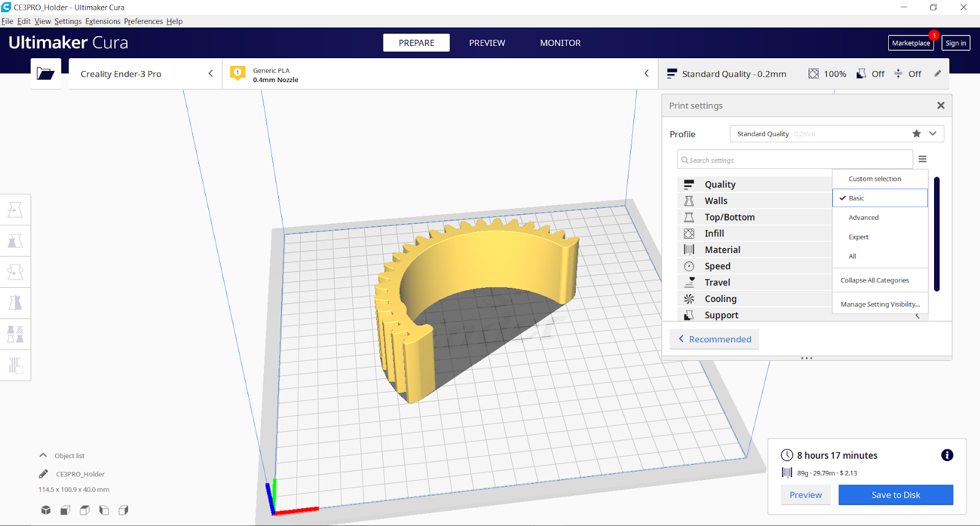The image size is (980, 526).
Task: Switch to left side view icon
Action: point(104,510)
